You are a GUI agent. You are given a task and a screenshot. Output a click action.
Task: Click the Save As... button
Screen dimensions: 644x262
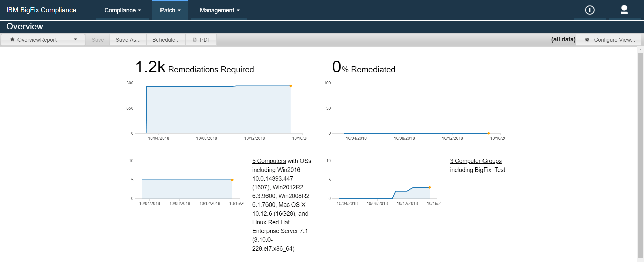click(x=128, y=40)
